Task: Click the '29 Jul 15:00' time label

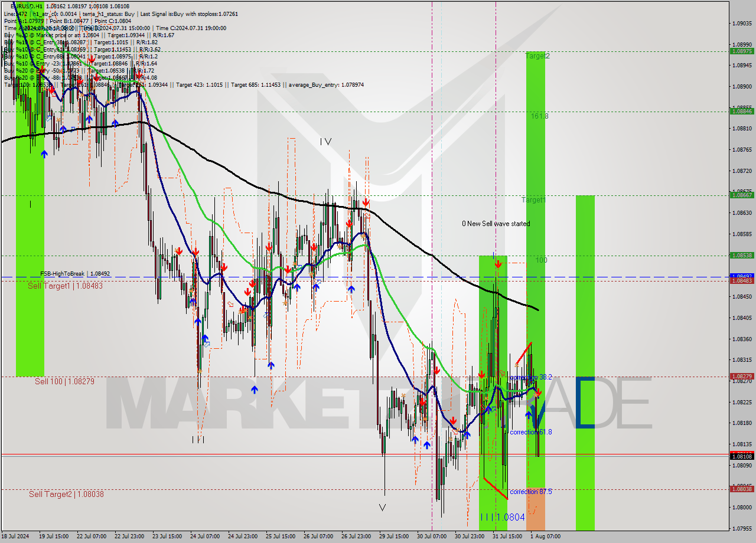Action: (393, 537)
